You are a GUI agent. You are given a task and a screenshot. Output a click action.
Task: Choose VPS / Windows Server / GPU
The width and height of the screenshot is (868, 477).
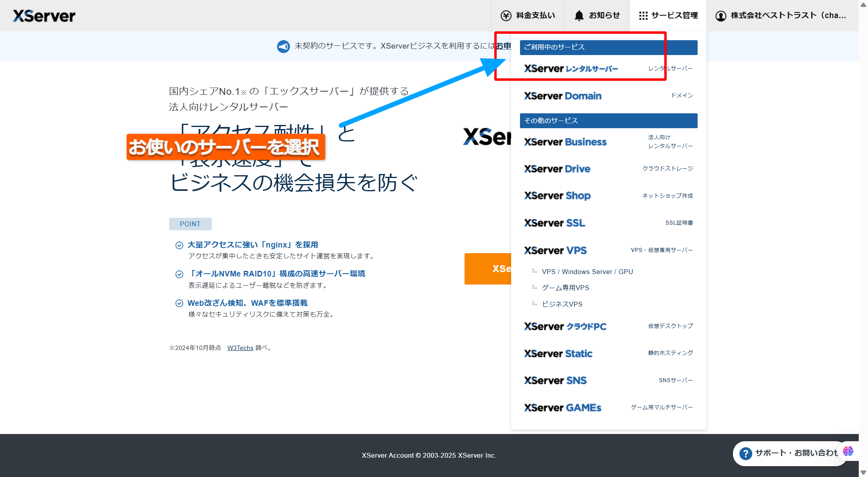pyautogui.click(x=587, y=272)
